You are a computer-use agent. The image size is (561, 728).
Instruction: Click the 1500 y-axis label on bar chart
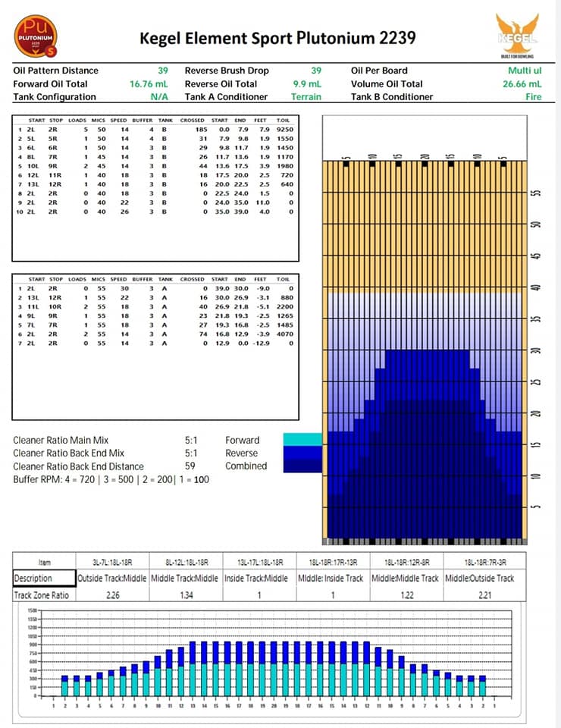click(x=32, y=610)
